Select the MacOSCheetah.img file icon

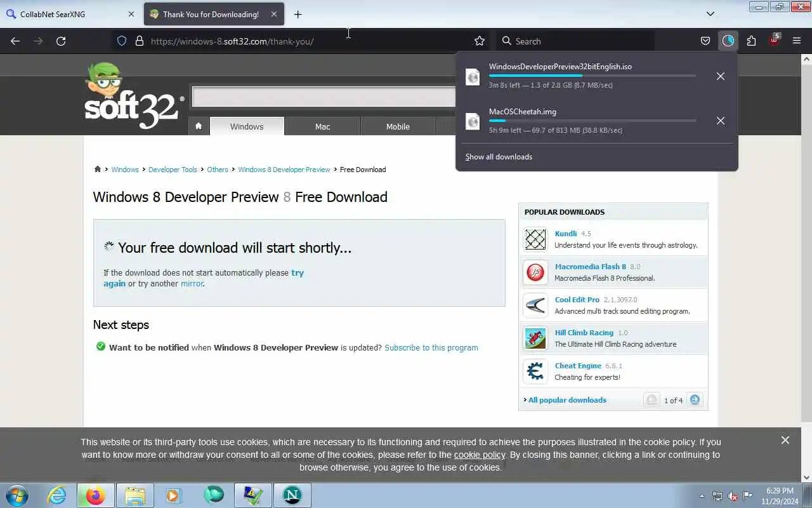coord(473,121)
